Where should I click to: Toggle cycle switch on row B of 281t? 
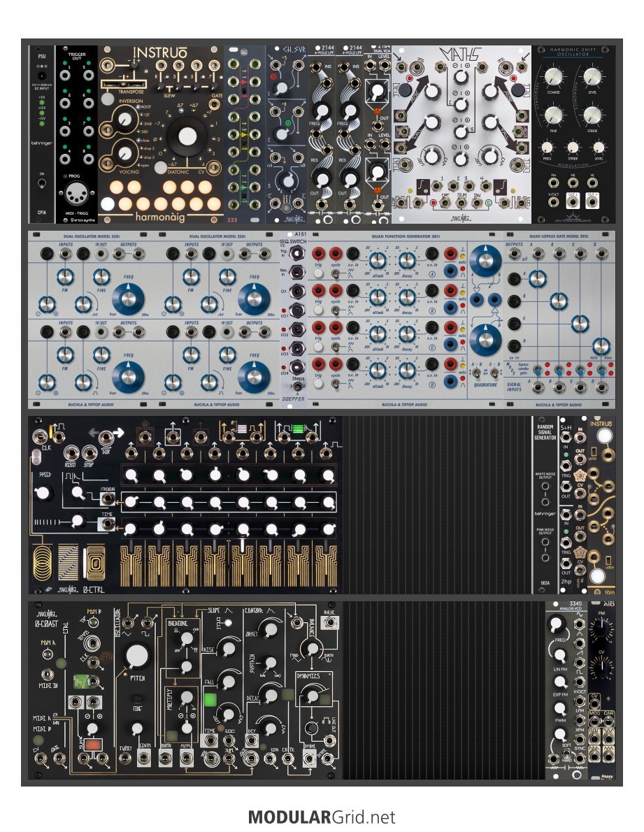coord(335,311)
